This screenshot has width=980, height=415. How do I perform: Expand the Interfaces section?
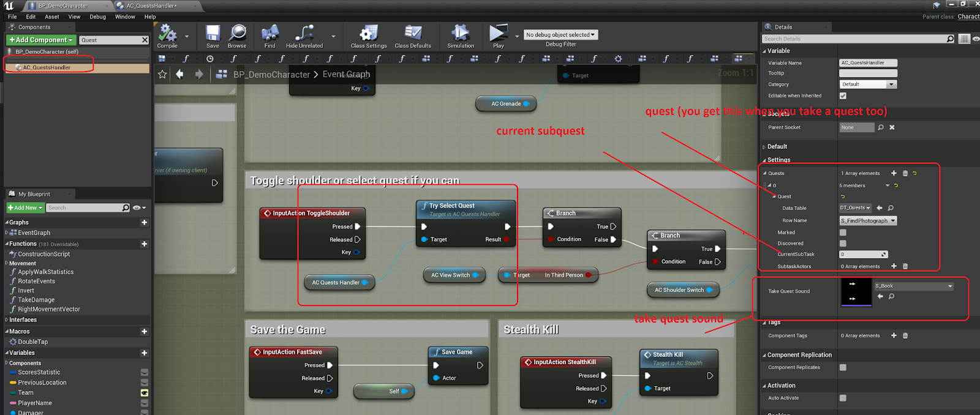tap(7, 320)
